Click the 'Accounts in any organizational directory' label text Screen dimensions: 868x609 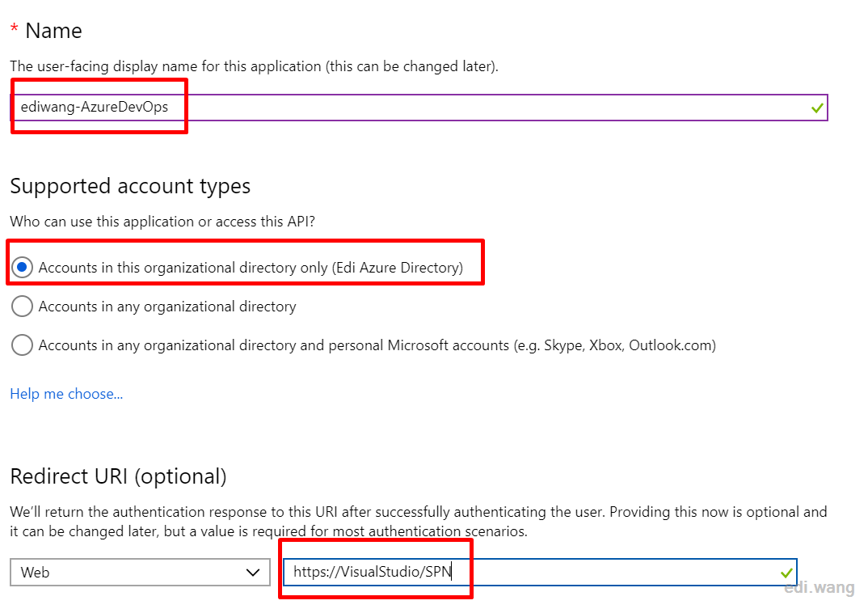(x=167, y=307)
